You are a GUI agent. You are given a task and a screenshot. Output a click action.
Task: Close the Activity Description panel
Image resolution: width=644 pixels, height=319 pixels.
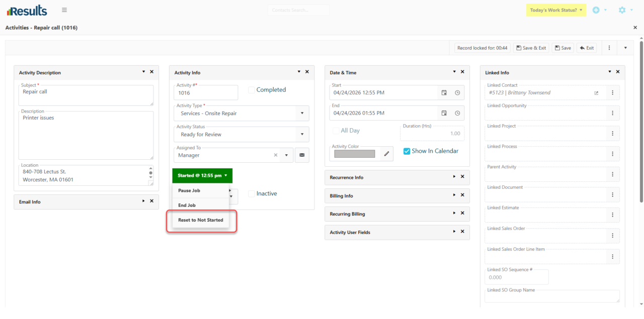pyautogui.click(x=151, y=72)
